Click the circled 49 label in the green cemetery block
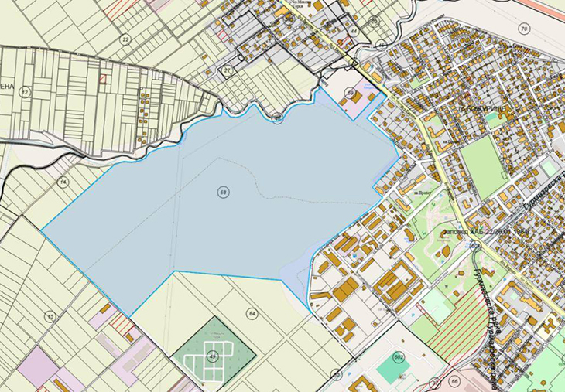 click(212, 356)
